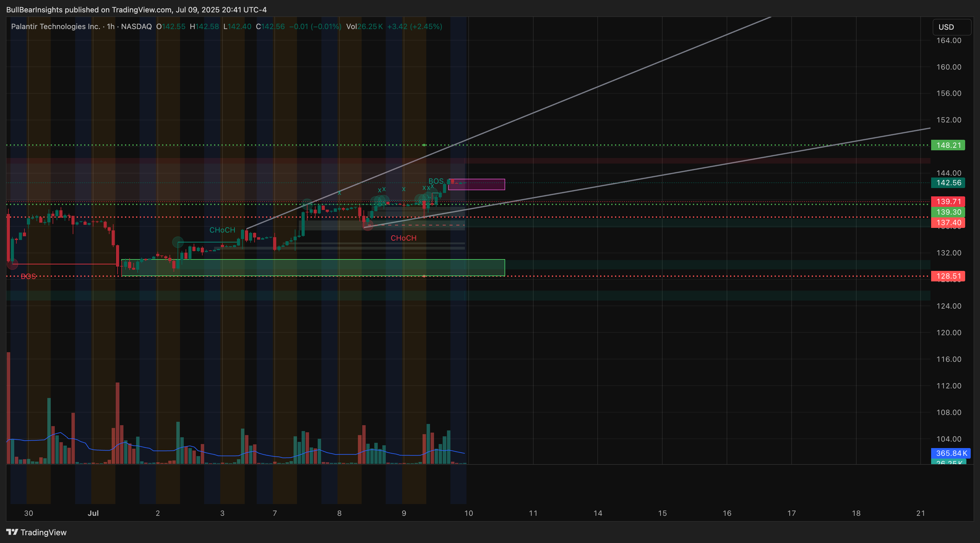
Task: Click the 142.56 current price label
Action: [x=948, y=183]
